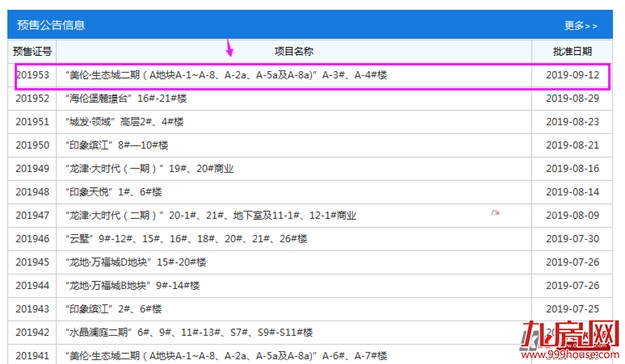Open the 更多>> link in header

(x=580, y=26)
